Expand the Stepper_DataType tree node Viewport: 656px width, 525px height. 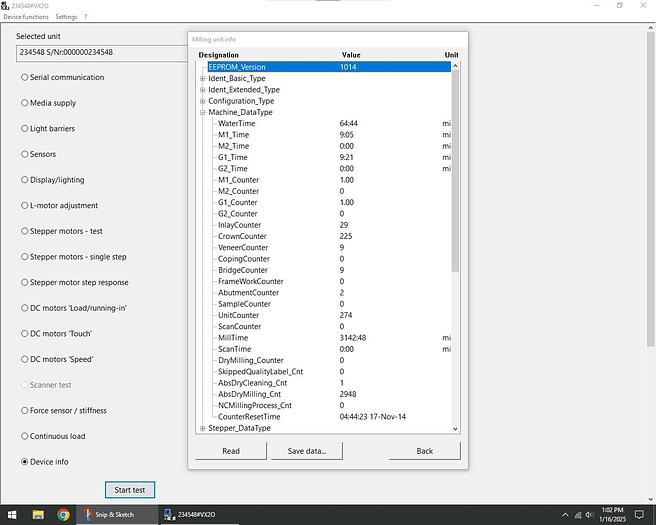[203, 428]
